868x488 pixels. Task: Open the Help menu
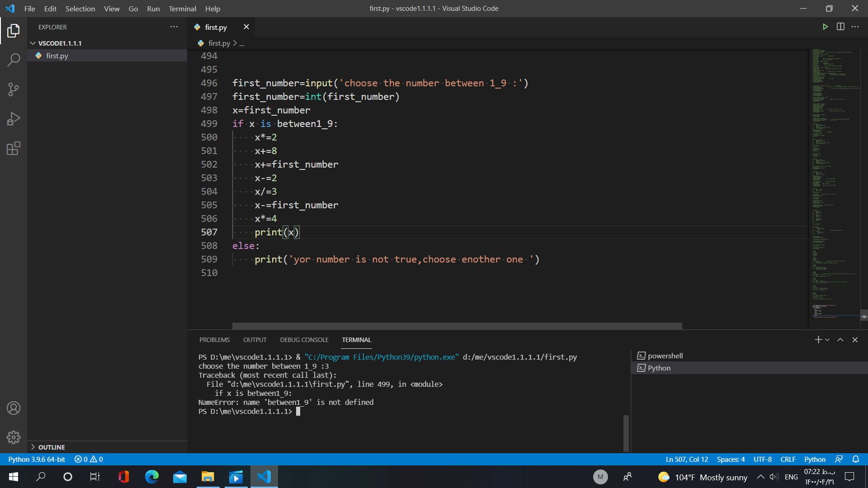point(212,9)
